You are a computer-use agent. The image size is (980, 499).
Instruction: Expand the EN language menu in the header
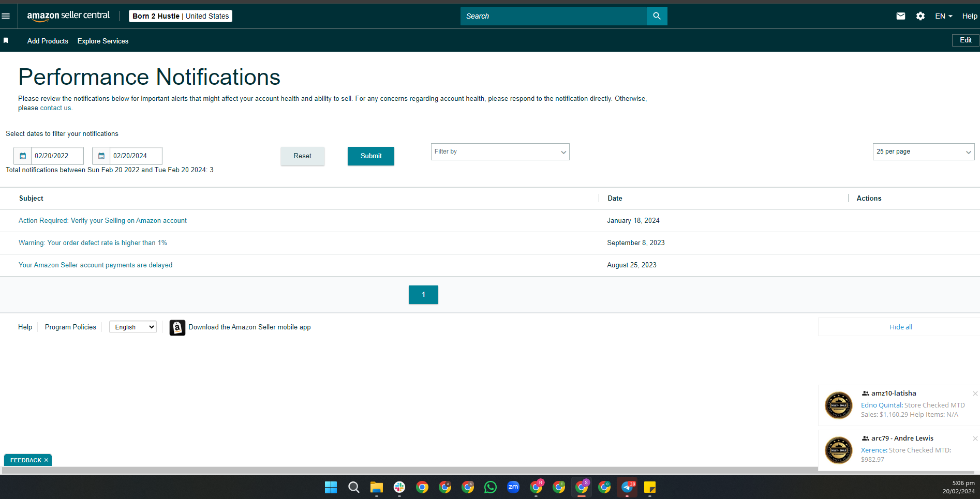[944, 16]
